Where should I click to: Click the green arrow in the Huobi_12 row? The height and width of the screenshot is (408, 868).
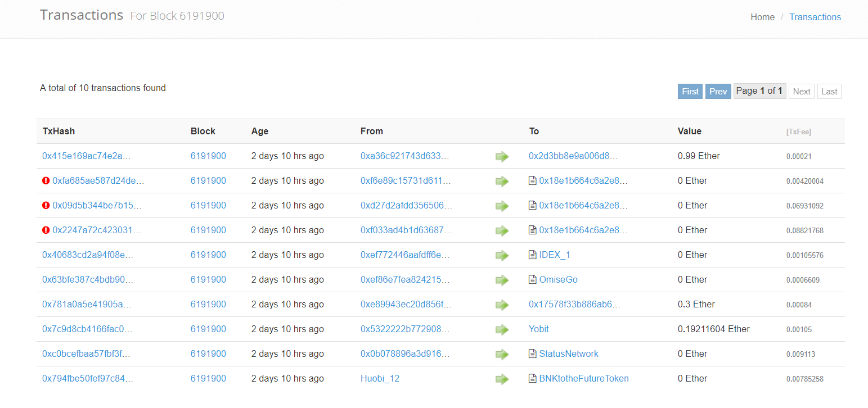point(502,379)
